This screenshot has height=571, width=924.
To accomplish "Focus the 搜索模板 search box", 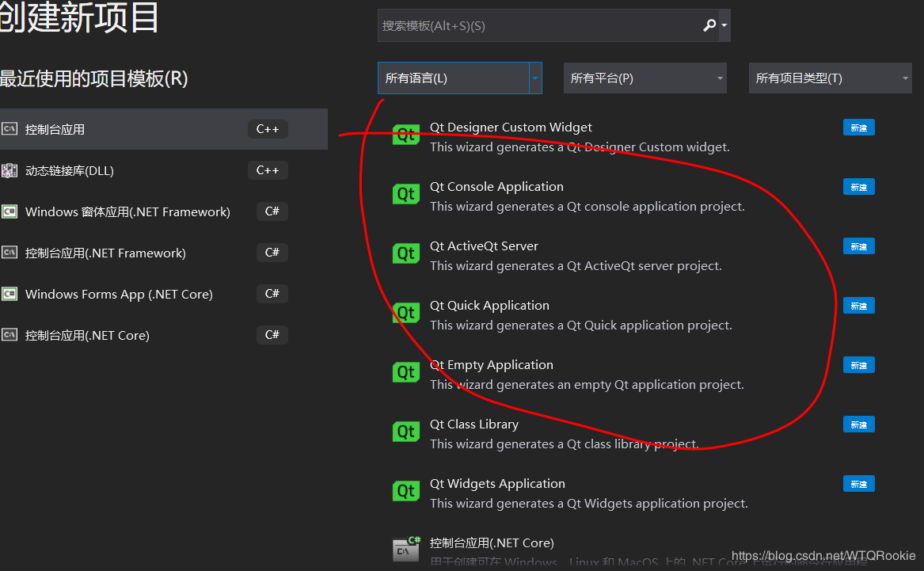I will pyautogui.click(x=538, y=26).
